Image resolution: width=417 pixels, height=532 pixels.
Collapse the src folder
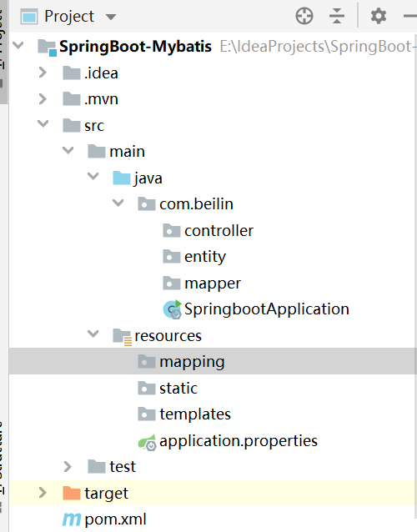(x=43, y=123)
